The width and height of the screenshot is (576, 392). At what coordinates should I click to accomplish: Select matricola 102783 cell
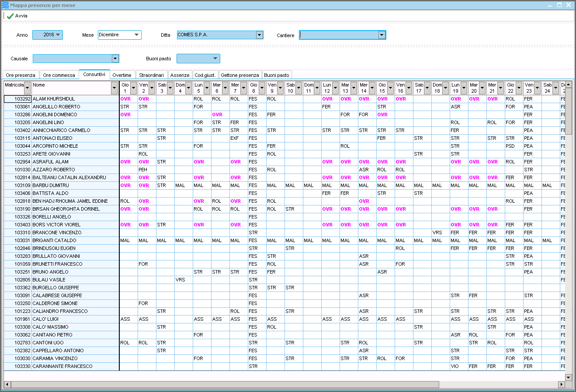(18, 343)
